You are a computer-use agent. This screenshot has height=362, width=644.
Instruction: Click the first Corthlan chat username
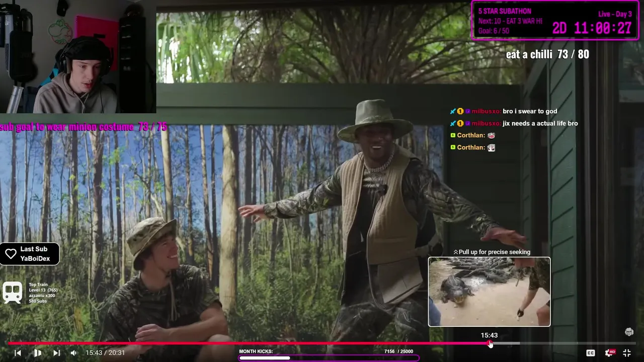(471, 135)
